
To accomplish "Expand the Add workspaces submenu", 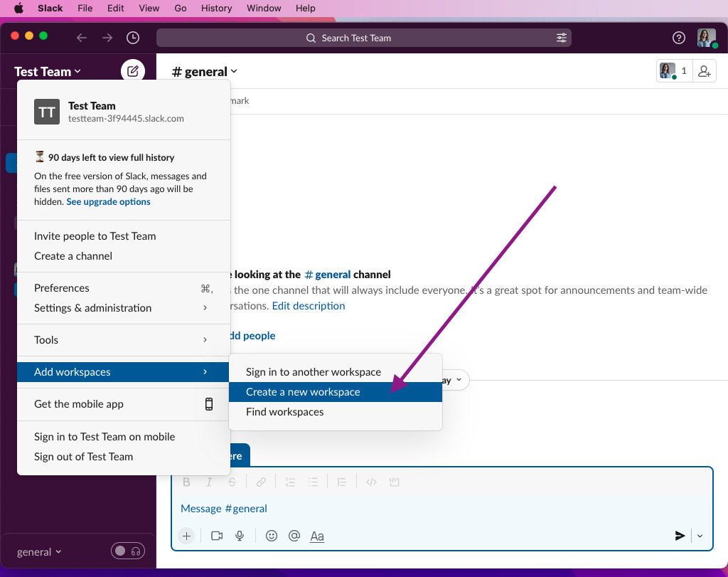I will pyautogui.click(x=123, y=371).
